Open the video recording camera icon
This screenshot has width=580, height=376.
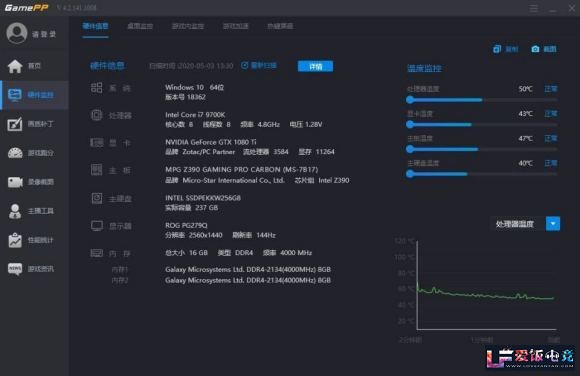pyautogui.click(x=15, y=182)
